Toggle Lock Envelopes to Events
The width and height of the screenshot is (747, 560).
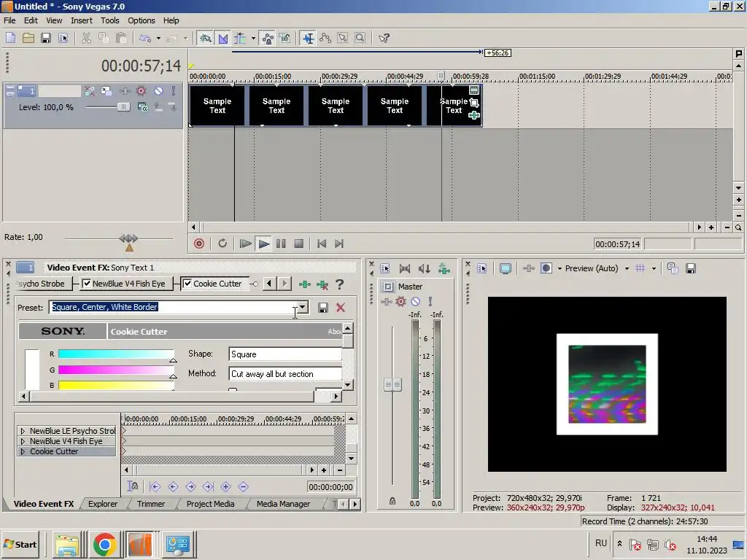pos(268,38)
